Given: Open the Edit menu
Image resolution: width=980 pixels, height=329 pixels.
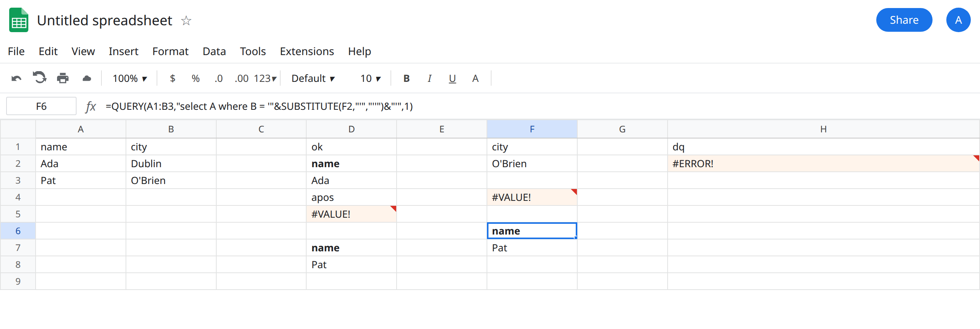Looking at the screenshot, I should tap(48, 51).
